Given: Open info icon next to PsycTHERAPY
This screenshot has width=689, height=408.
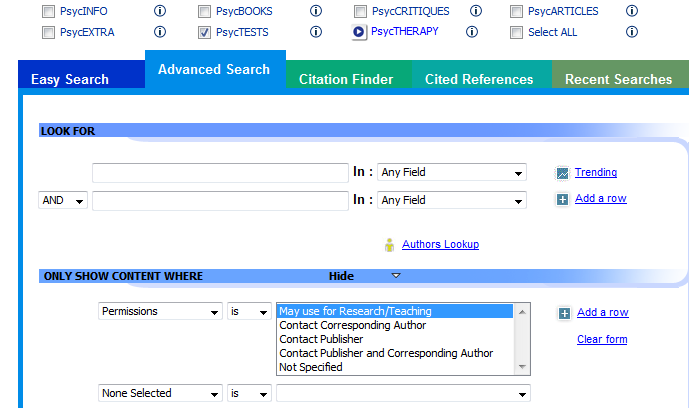Looking at the screenshot, I should pyautogui.click(x=472, y=32).
